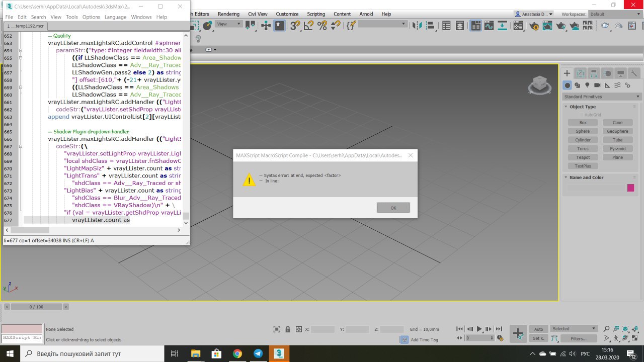Open the Hierarchy tab in command panel

pos(594,73)
